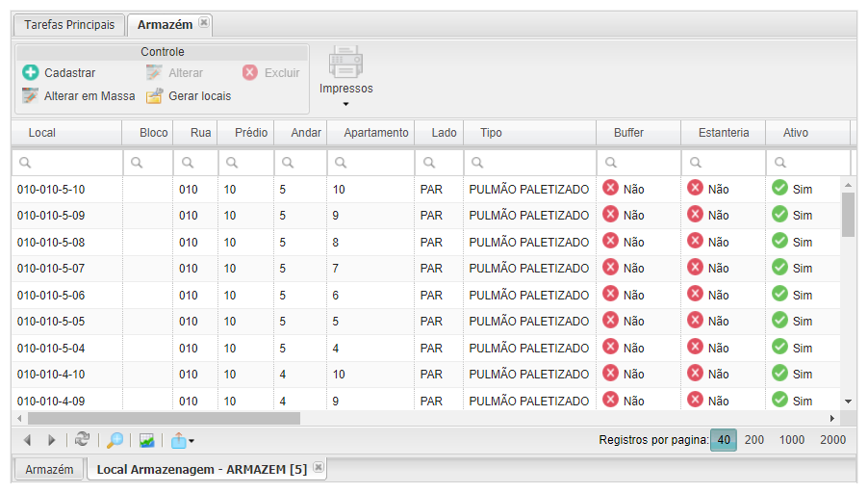The width and height of the screenshot is (868, 493).
Task: Click the Ativo filter magnifier icon
Action: tap(780, 163)
